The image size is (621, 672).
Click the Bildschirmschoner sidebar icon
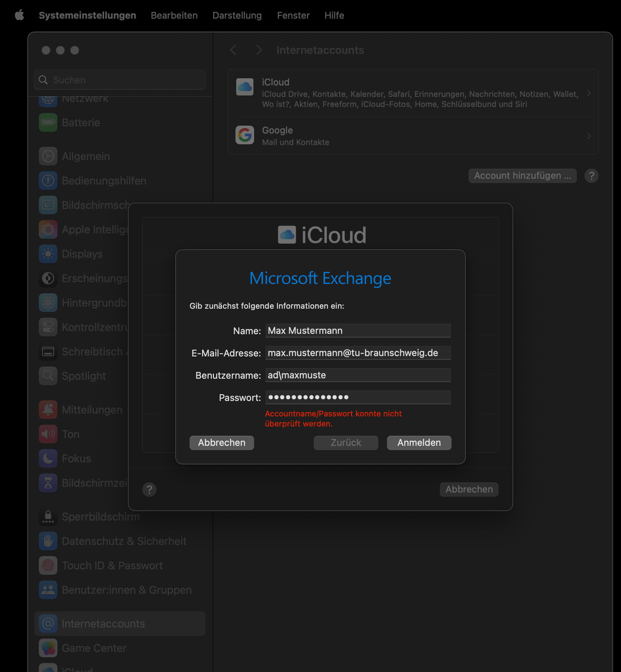[x=48, y=205]
